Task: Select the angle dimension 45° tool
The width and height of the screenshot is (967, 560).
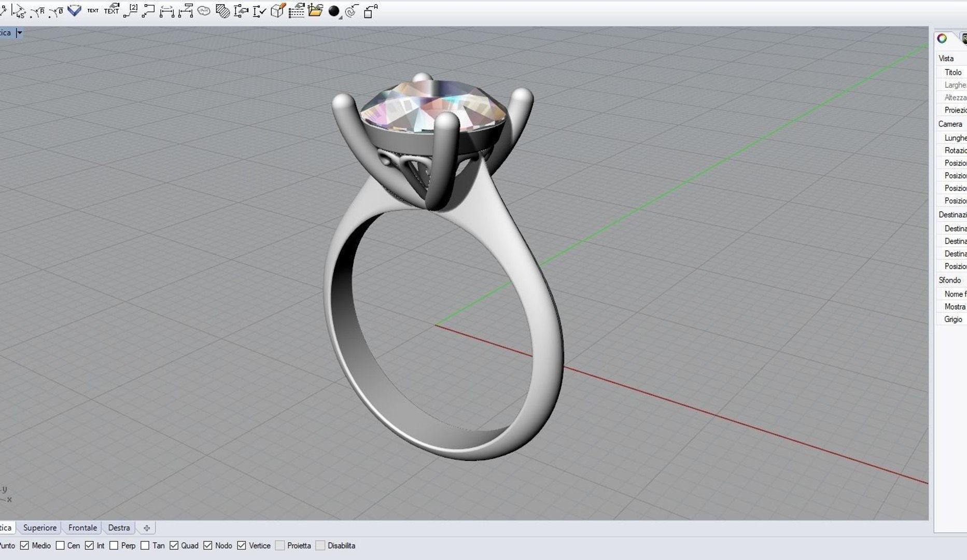Action: tap(19, 11)
